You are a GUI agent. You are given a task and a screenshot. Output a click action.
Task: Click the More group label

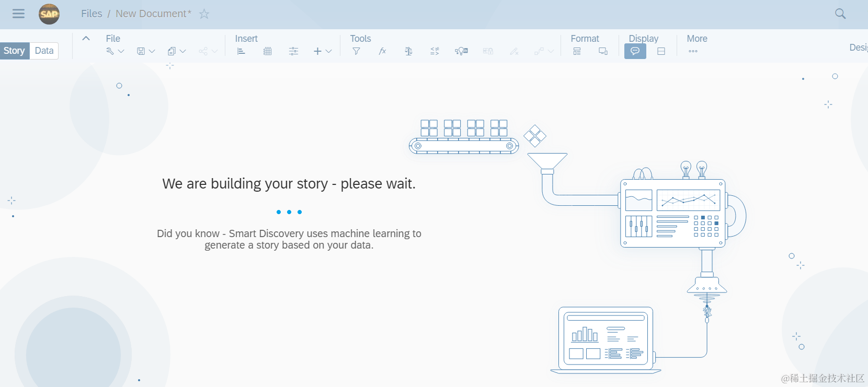pyautogui.click(x=697, y=39)
